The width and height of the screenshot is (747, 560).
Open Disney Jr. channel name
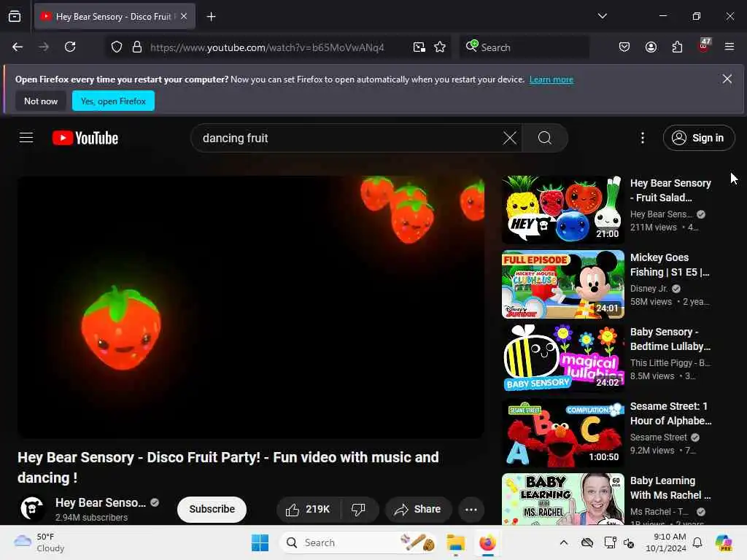649,289
